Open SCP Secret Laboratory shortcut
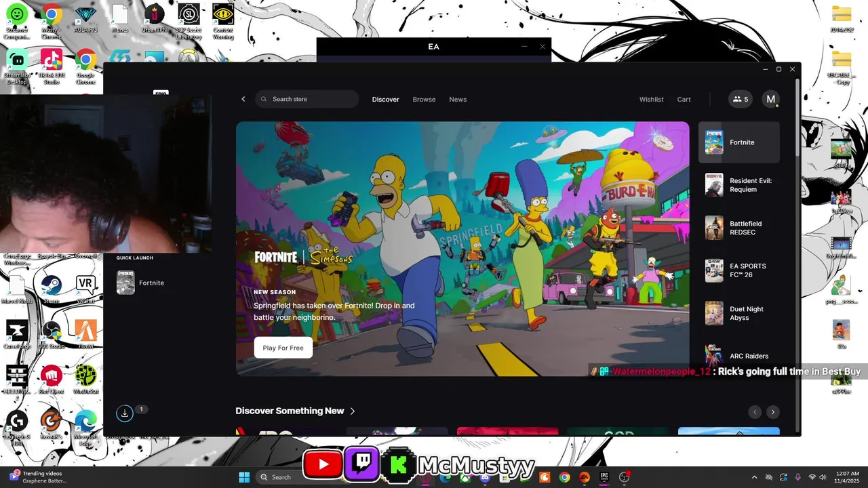 [x=189, y=20]
